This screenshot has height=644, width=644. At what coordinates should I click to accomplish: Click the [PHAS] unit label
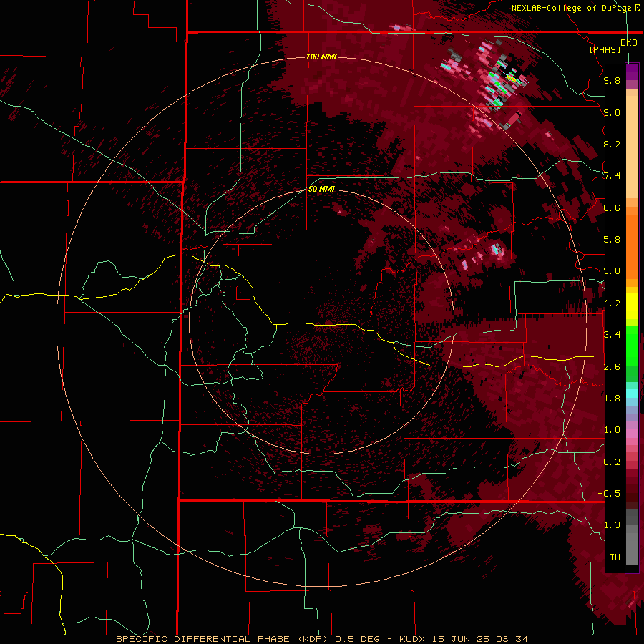tap(605, 49)
